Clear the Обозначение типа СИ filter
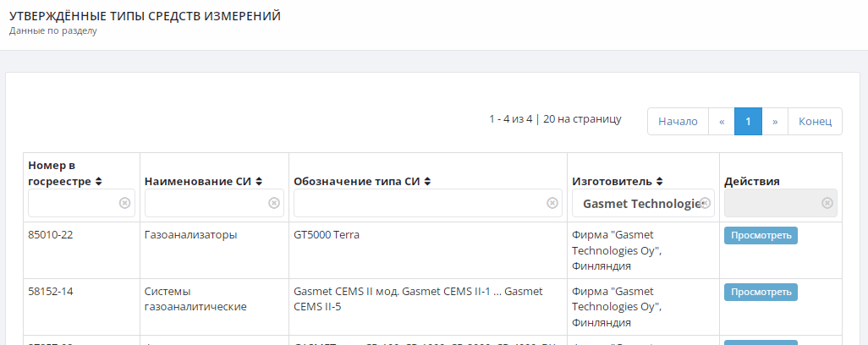Image resolution: width=868 pixels, height=345 pixels. click(552, 203)
